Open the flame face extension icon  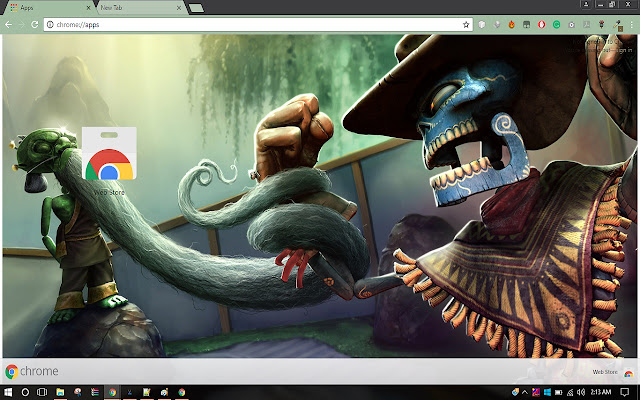pyautogui.click(x=511, y=24)
